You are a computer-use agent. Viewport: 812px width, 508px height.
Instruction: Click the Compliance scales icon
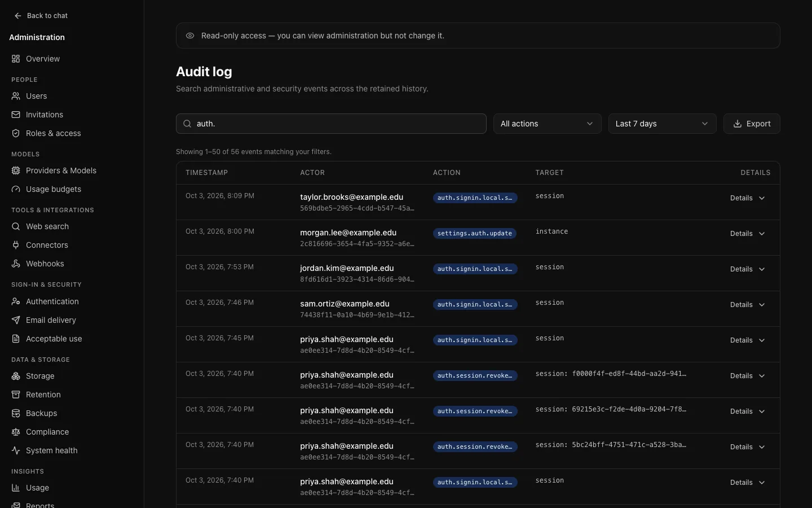coord(16,432)
